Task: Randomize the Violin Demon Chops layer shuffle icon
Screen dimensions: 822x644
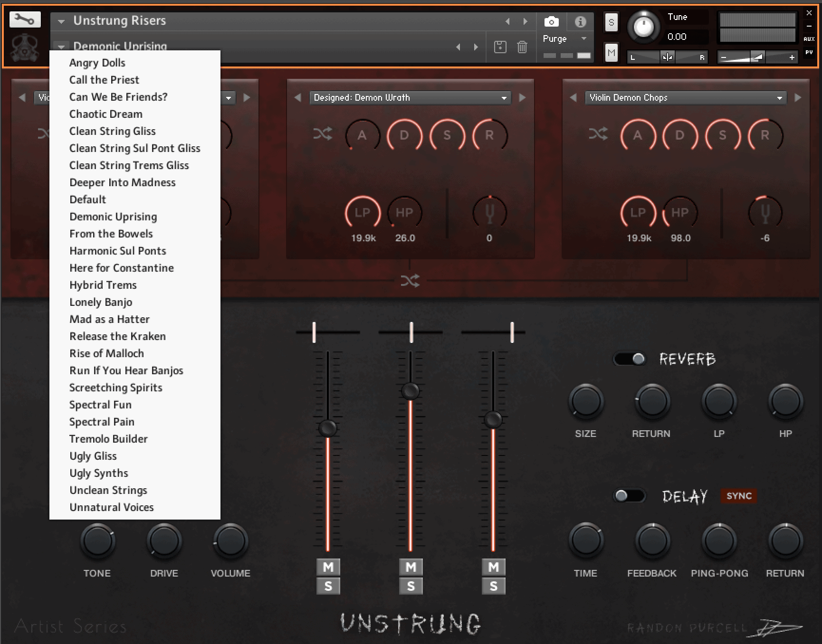Action: 598,134
